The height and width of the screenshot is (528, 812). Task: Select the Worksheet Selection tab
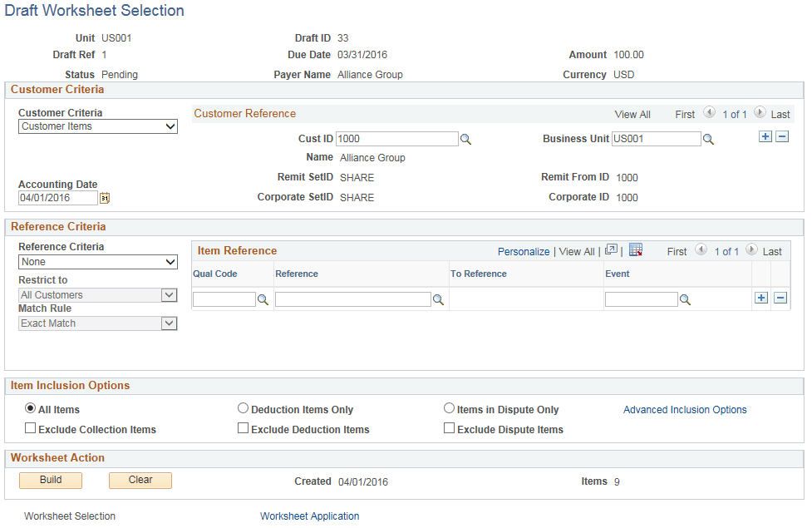pyautogui.click(x=70, y=516)
